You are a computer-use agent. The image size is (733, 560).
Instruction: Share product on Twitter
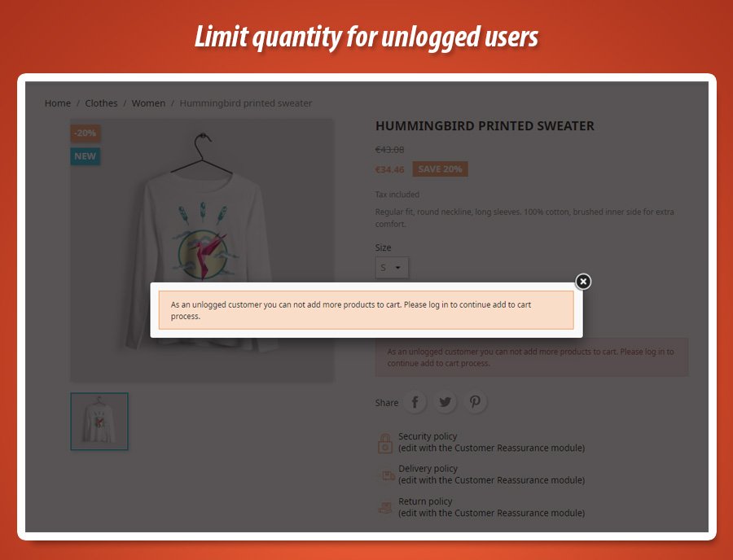[x=445, y=402]
